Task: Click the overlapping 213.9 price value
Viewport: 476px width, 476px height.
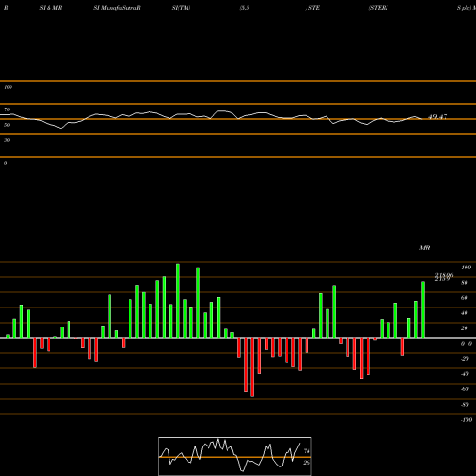Action: coord(443,279)
